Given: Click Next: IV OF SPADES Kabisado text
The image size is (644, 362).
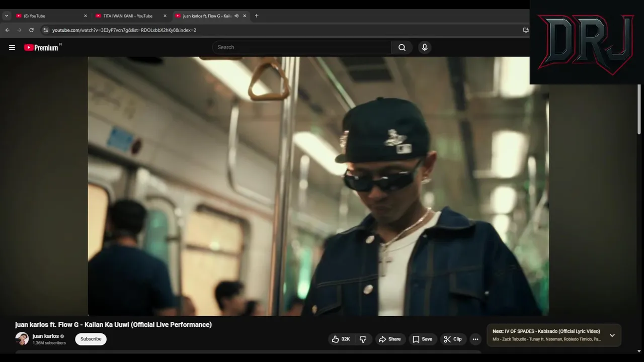Looking at the screenshot, I should 546,331.
